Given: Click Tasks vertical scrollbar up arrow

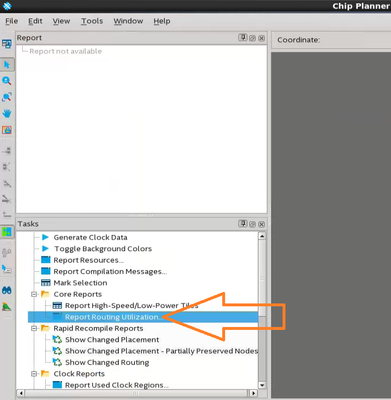Looking at the screenshot, I should pyautogui.click(x=262, y=236).
